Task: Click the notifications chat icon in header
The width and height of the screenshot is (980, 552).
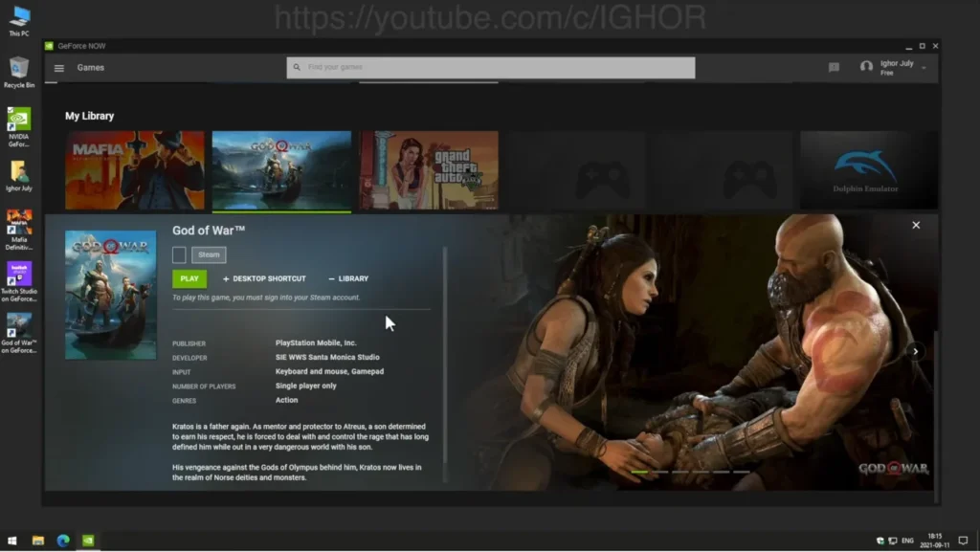Action: click(834, 67)
